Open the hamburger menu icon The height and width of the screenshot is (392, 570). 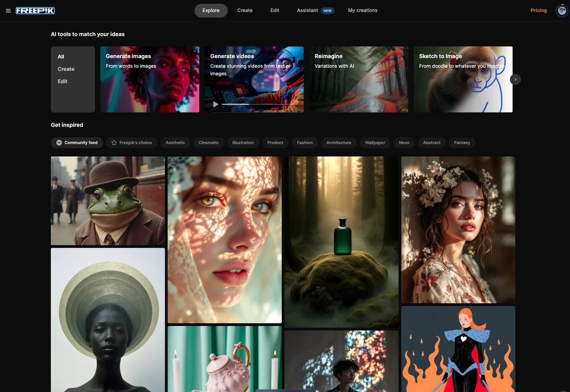8,11
